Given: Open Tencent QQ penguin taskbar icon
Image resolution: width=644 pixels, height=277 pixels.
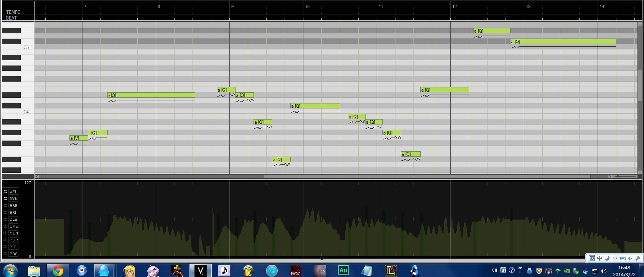Looking at the screenshot, I should (104, 270).
